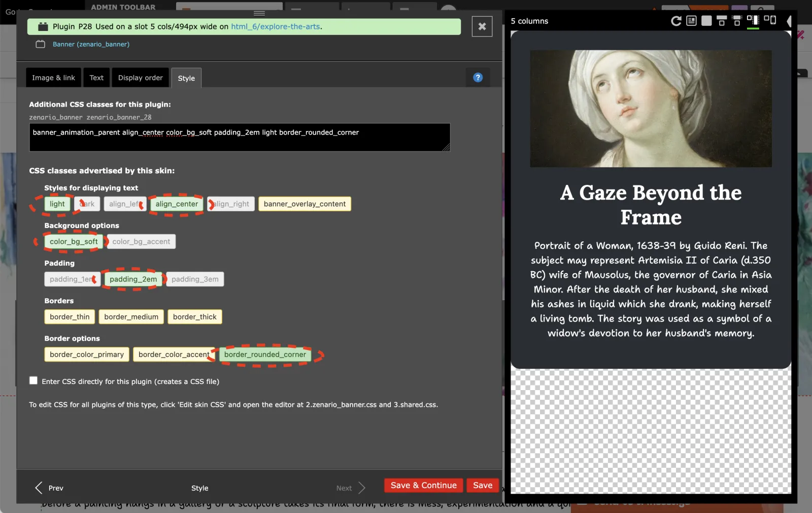Toggle the 'align_right' CSS class
The image size is (812, 513).
click(x=231, y=204)
